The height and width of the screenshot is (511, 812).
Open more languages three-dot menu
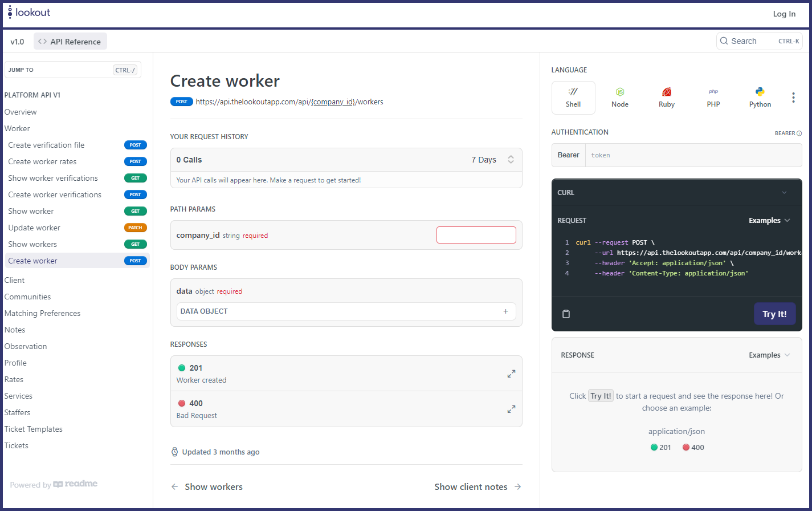point(793,98)
